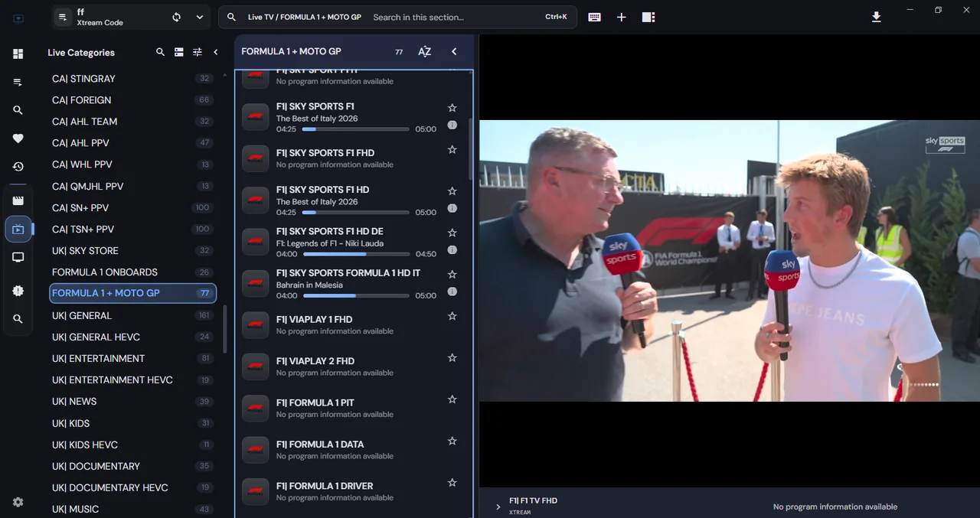The width and height of the screenshot is (980, 518).
Task: Open the UK| GENERAL category
Action: pyautogui.click(x=132, y=315)
